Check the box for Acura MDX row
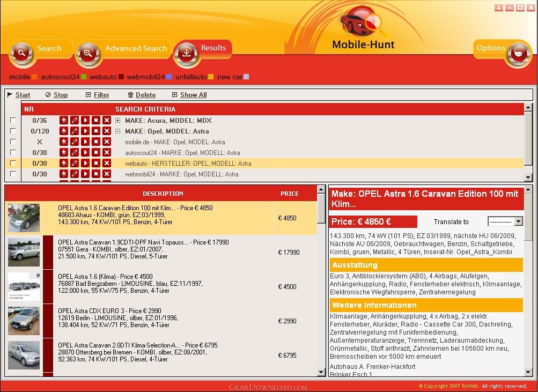Screen dimensions: 538x392 [13, 120]
